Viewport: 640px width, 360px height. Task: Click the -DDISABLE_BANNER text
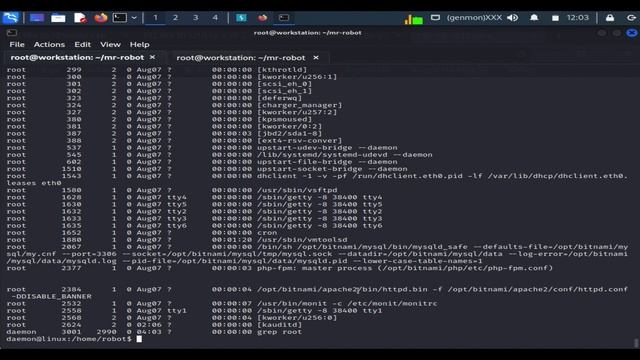point(51,296)
